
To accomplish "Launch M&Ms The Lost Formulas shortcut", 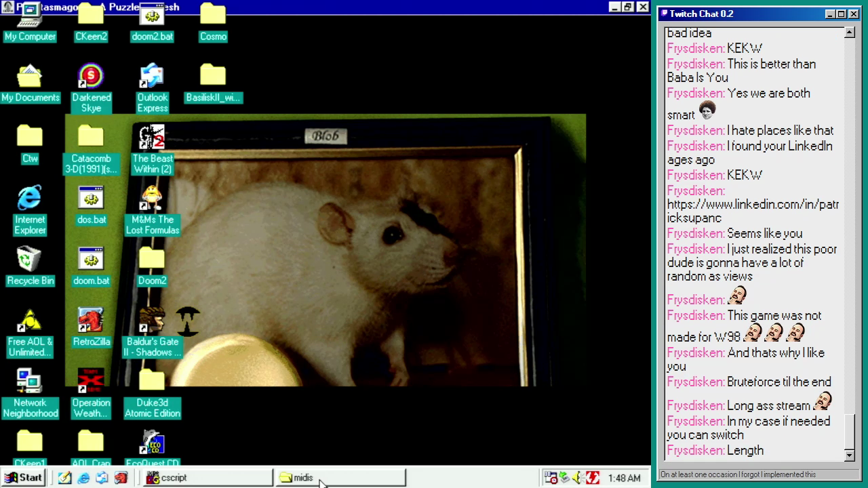I will pyautogui.click(x=152, y=211).
